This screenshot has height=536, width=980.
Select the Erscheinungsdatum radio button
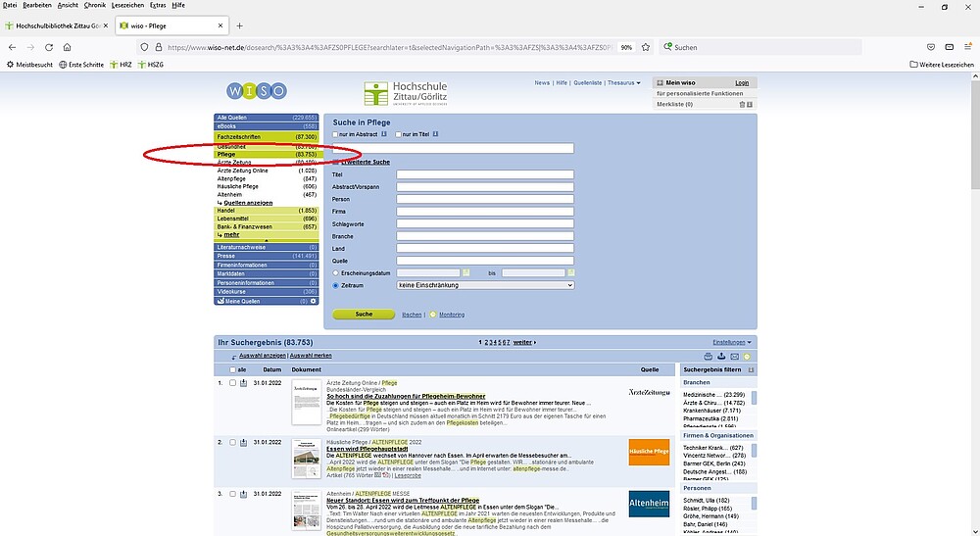coord(337,272)
